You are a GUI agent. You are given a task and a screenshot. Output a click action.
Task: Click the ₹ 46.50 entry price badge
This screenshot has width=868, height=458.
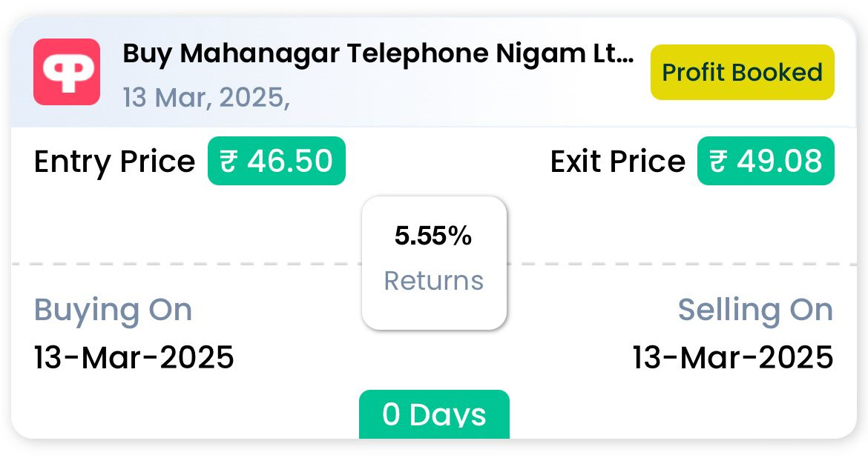click(x=276, y=161)
